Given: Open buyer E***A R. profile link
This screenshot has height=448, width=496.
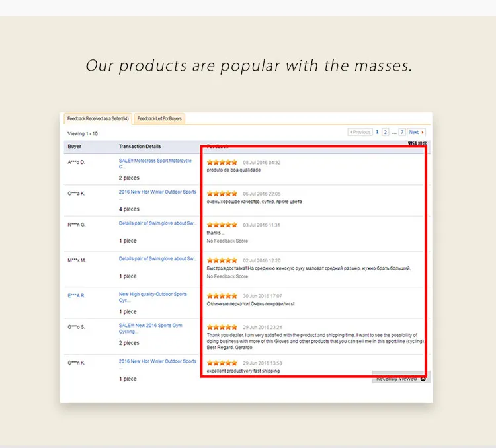Looking at the screenshot, I should click(76, 295).
